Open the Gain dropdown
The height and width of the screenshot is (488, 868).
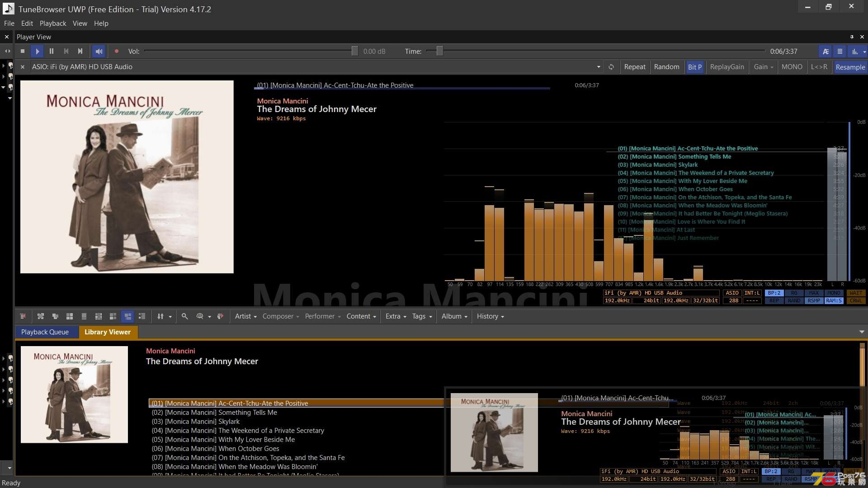[x=764, y=67]
